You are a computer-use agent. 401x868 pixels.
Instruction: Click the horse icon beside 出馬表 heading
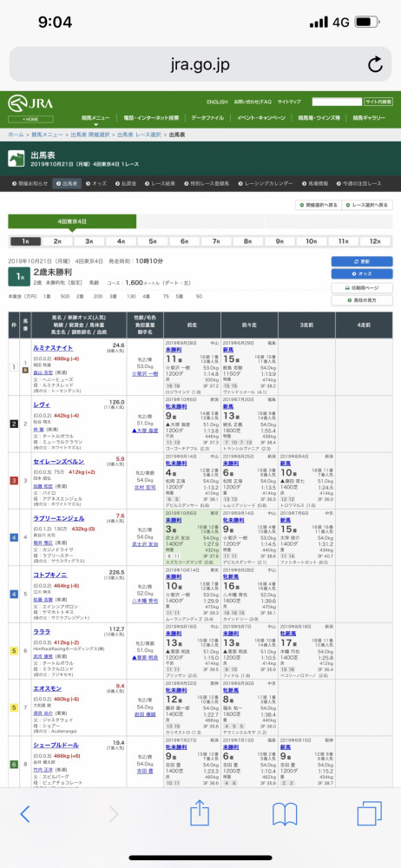tap(16, 159)
